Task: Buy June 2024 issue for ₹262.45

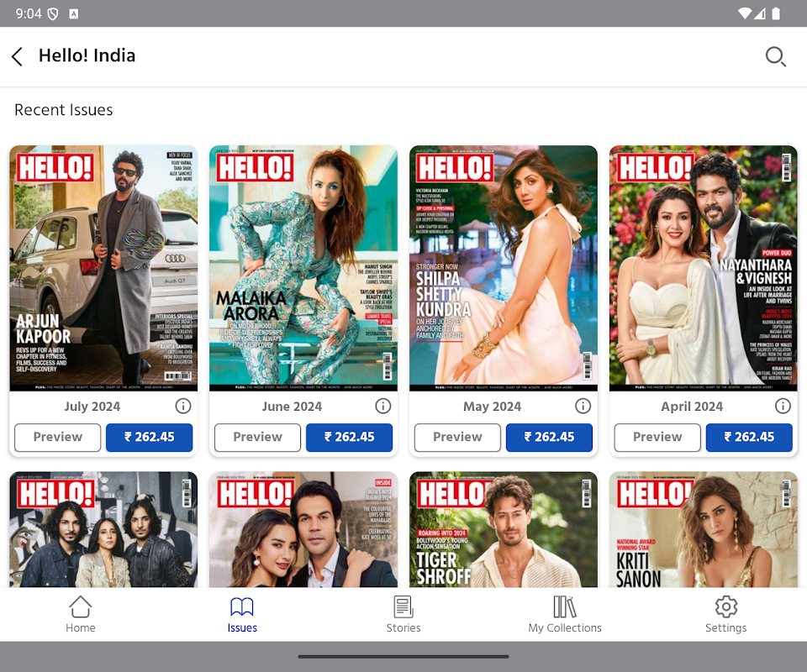Action: click(x=349, y=438)
